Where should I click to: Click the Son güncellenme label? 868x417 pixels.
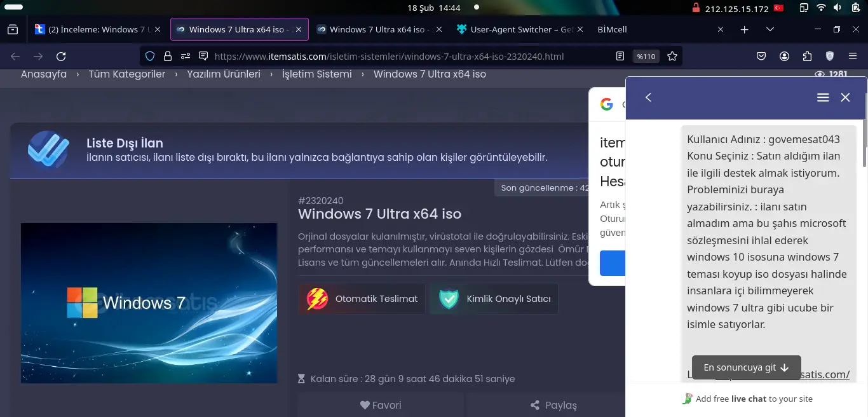coord(545,188)
